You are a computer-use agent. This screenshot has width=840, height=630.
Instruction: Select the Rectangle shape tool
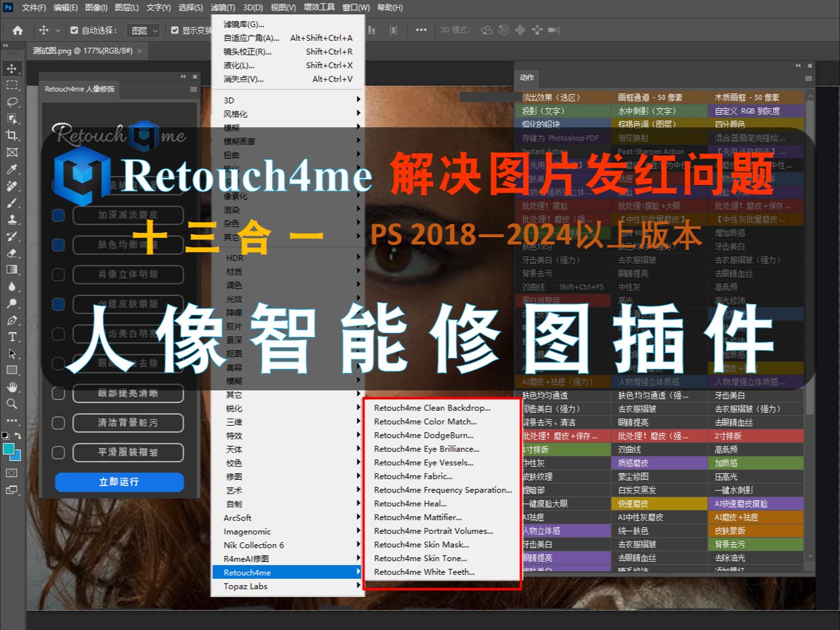[x=12, y=371]
